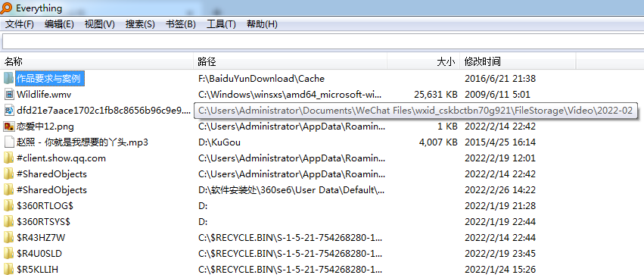This screenshot has height=275, width=644.
Task: Sort results by 名称 column header
Action: [97, 62]
